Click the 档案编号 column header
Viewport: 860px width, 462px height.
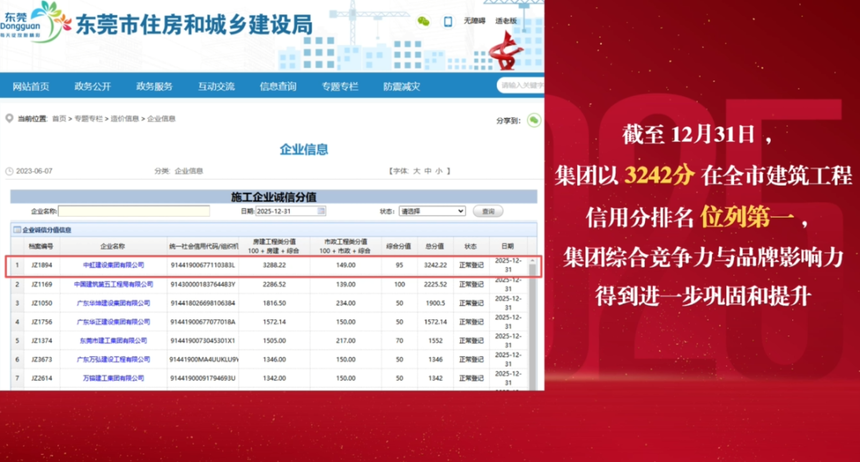(x=41, y=246)
